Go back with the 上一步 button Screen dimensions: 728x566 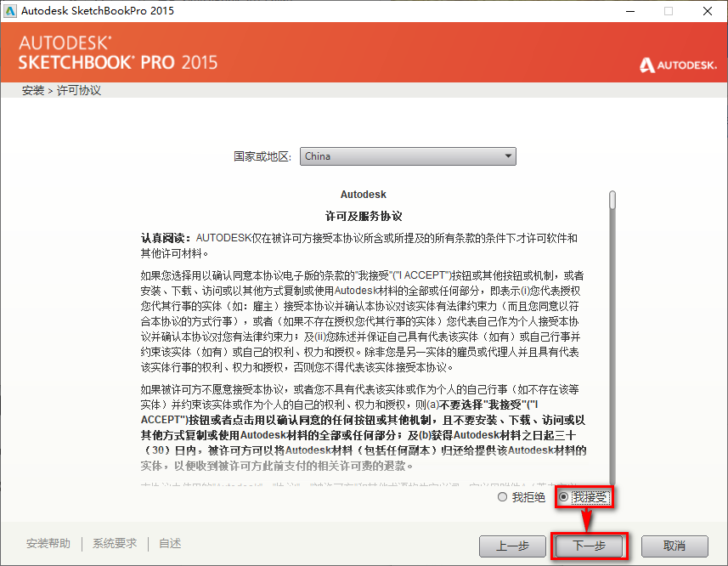[512, 546]
